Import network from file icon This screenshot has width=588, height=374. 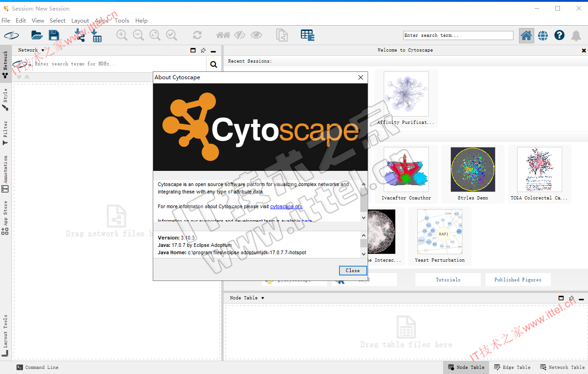(x=79, y=35)
